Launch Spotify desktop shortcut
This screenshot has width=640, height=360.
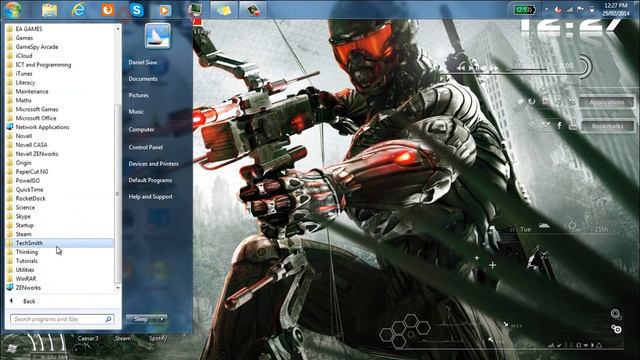click(158, 338)
